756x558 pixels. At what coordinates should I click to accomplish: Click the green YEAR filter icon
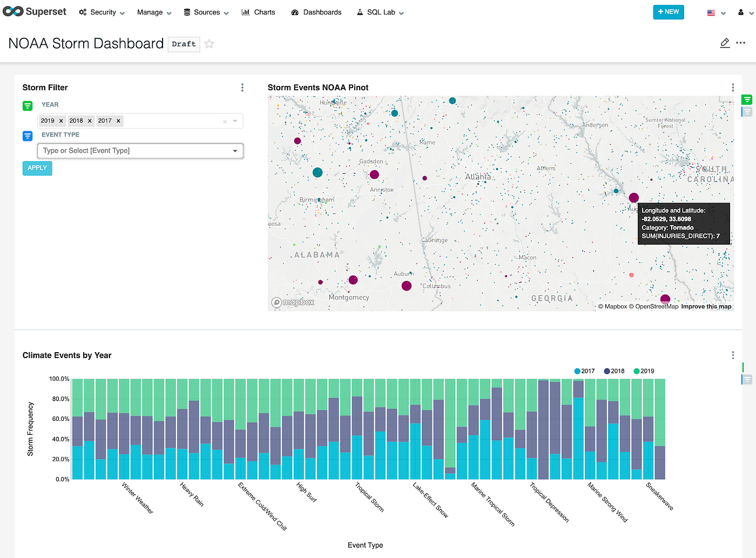point(28,106)
